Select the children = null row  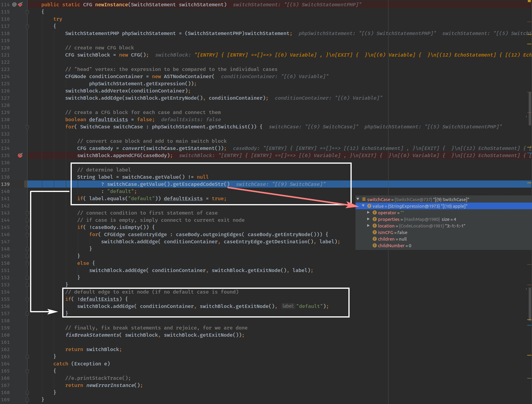443,239
